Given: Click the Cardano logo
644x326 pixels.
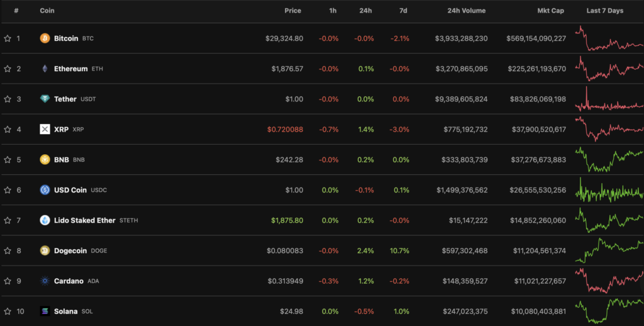Looking at the screenshot, I should pyautogui.click(x=45, y=281).
